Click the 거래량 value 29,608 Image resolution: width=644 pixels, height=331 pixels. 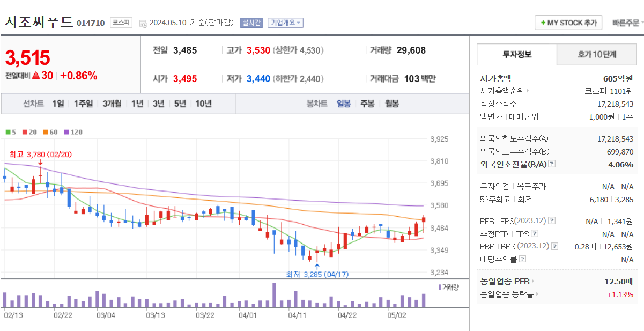(411, 50)
